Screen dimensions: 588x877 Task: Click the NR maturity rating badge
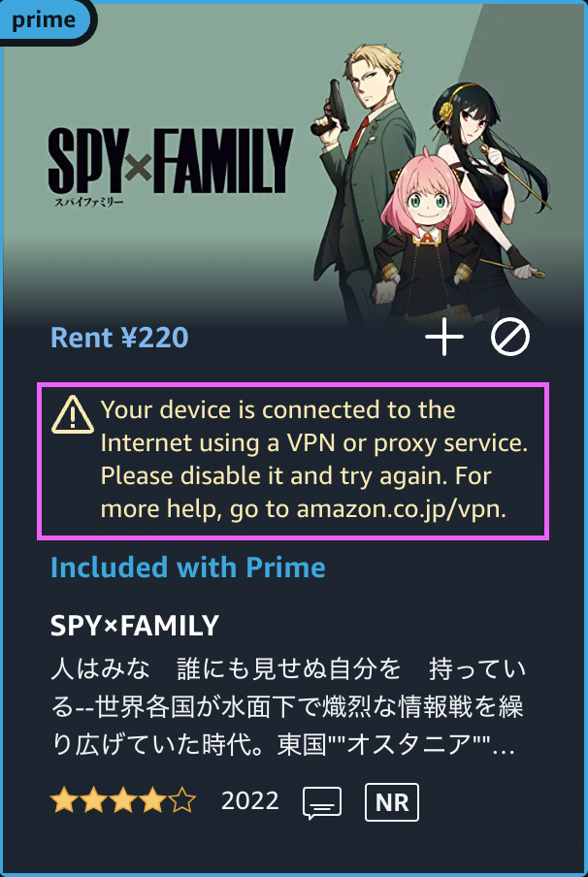click(392, 802)
